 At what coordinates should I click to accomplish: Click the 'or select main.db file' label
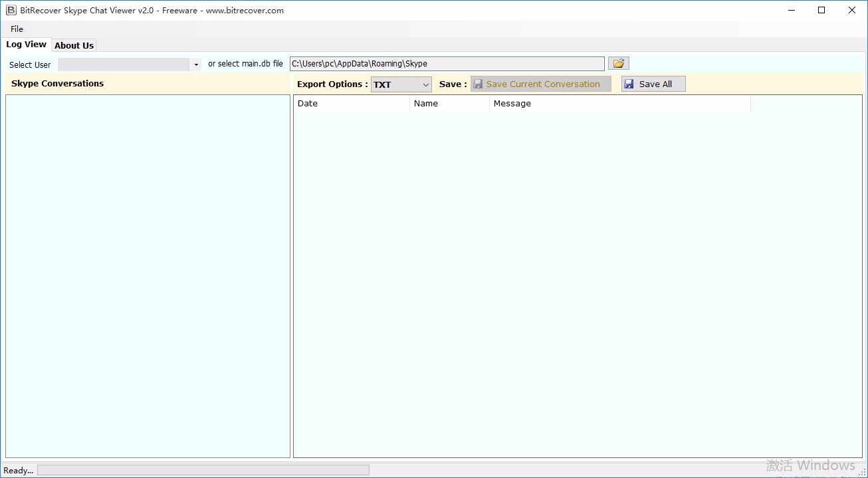pyautogui.click(x=245, y=64)
